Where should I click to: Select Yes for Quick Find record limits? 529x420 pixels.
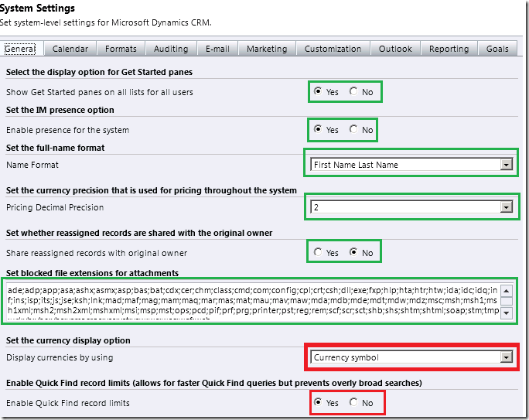click(x=318, y=402)
